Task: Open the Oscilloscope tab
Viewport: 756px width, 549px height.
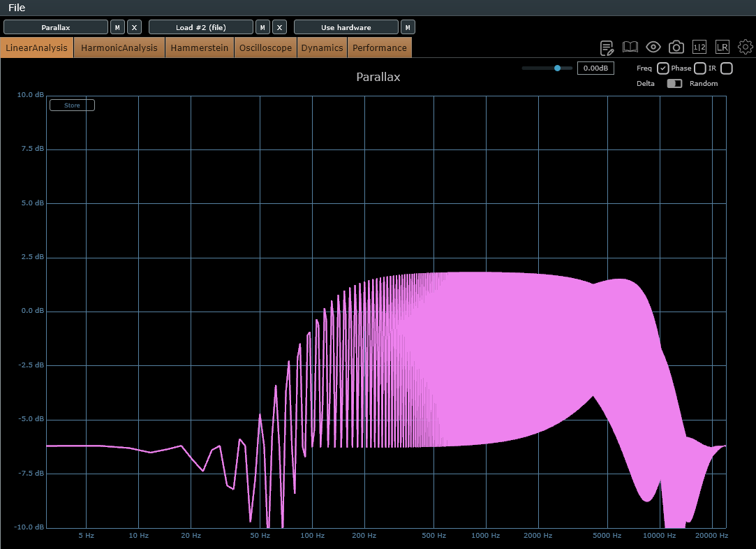Action: coord(266,47)
